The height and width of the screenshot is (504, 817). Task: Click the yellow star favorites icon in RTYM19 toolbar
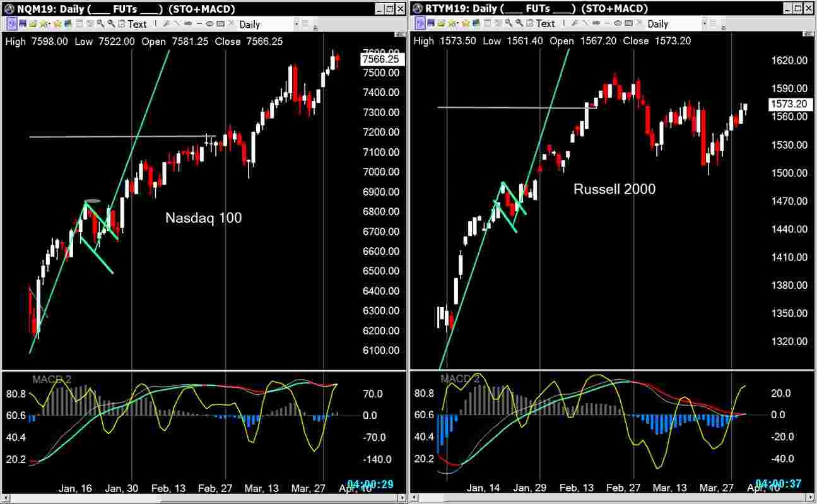[x=466, y=23]
